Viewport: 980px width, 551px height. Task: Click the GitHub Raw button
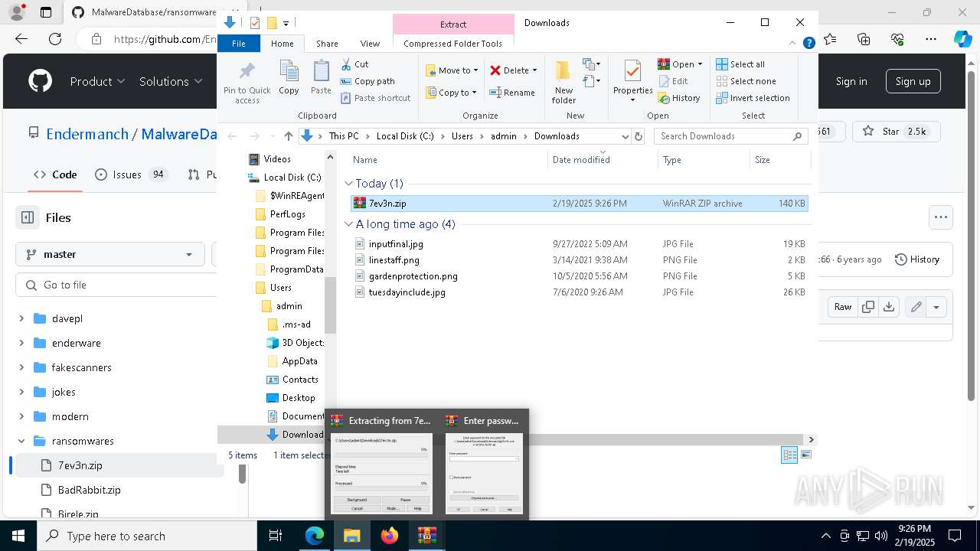843,307
